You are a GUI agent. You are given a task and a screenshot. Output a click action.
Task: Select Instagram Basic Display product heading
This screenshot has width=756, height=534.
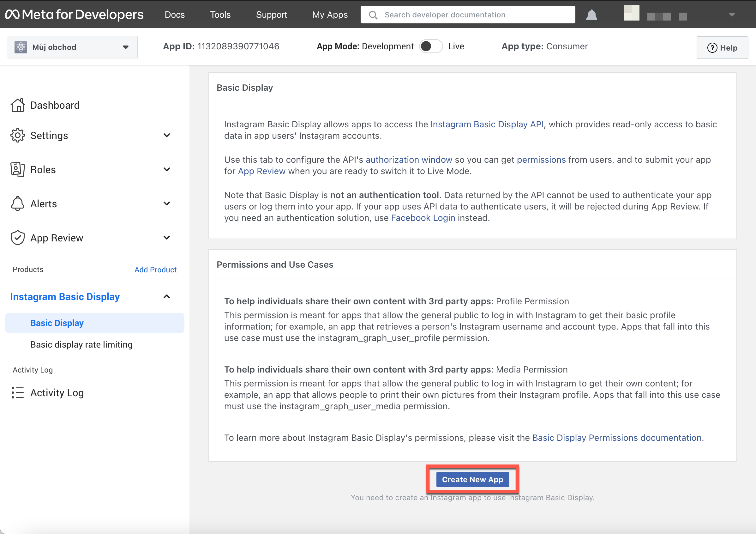click(x=65, y=296)
